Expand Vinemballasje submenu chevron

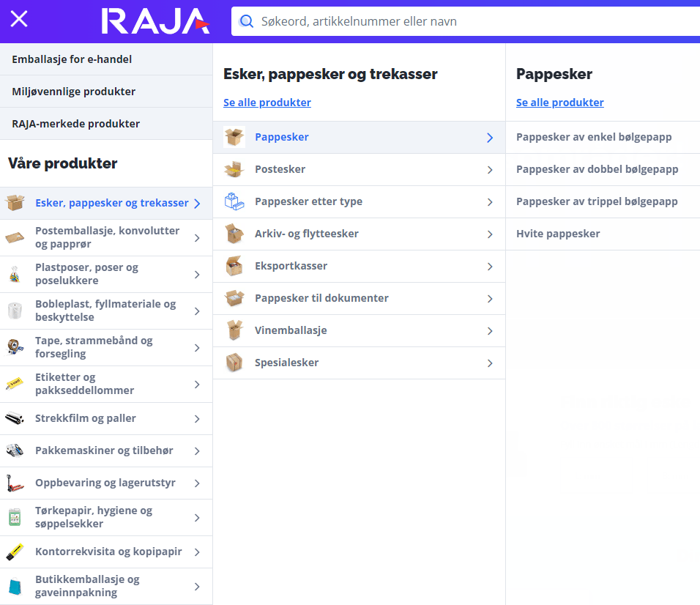pos(490,331)
